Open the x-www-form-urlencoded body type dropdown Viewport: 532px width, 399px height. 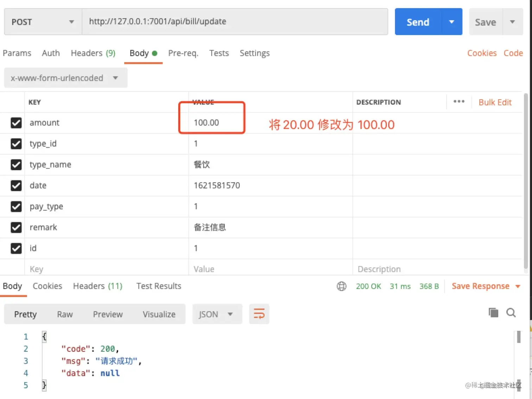65,78
